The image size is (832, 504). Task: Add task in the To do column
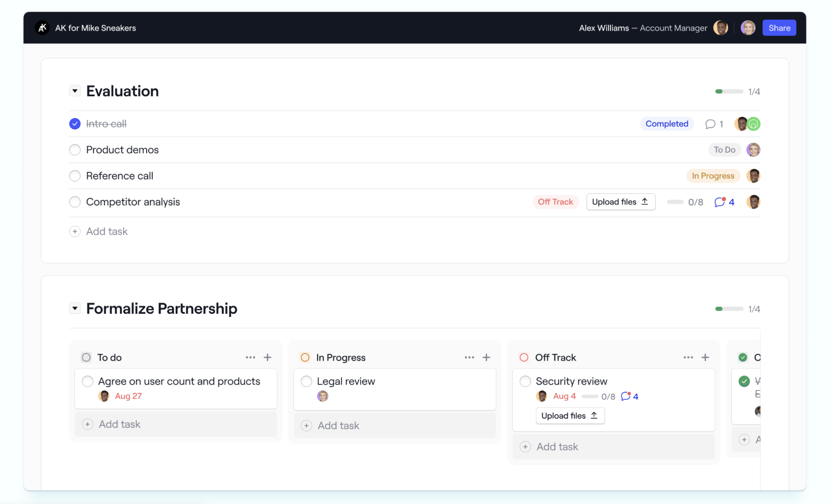tap(176, 425)
